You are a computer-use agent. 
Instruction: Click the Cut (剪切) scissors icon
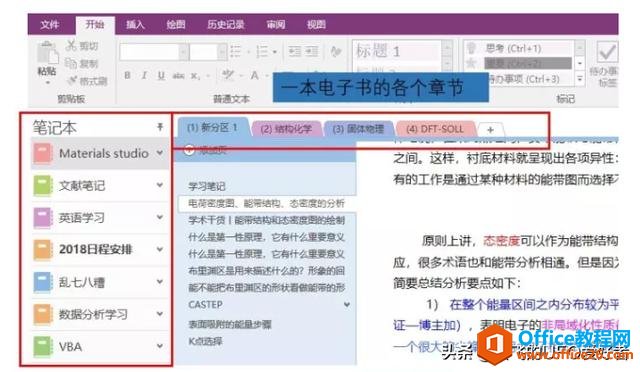click(71, 45)
